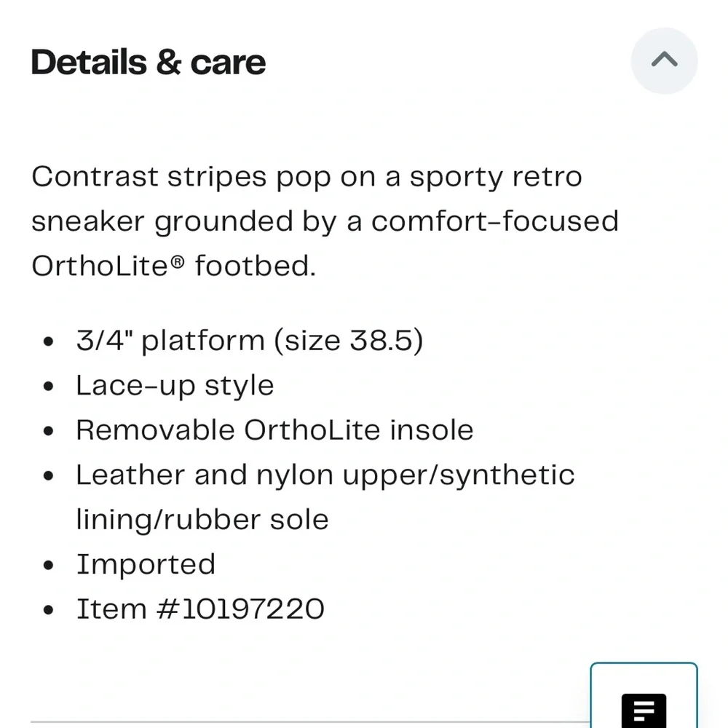This screenshot has height=728, width=728.
Task: Click the bullet dot beside Imported
Action: (x=49, y=566)
